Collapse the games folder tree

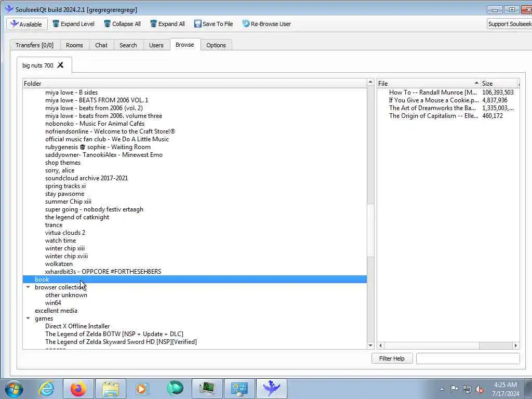pos(28,318)
